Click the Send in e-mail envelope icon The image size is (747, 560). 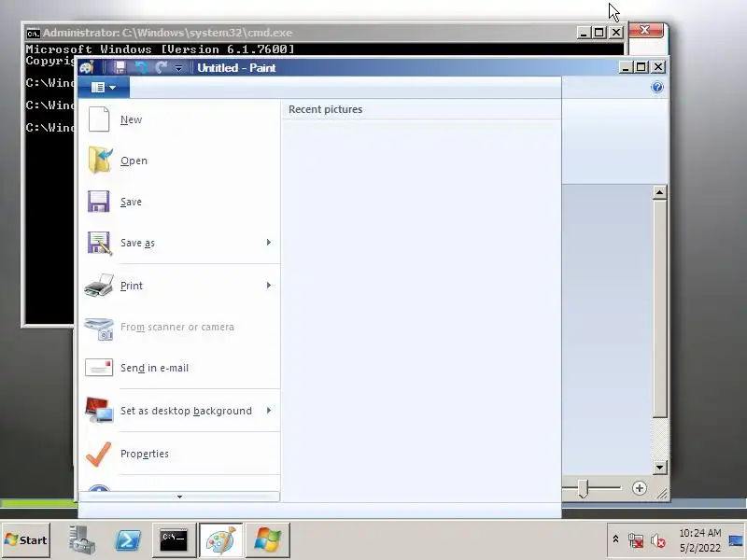99,368
